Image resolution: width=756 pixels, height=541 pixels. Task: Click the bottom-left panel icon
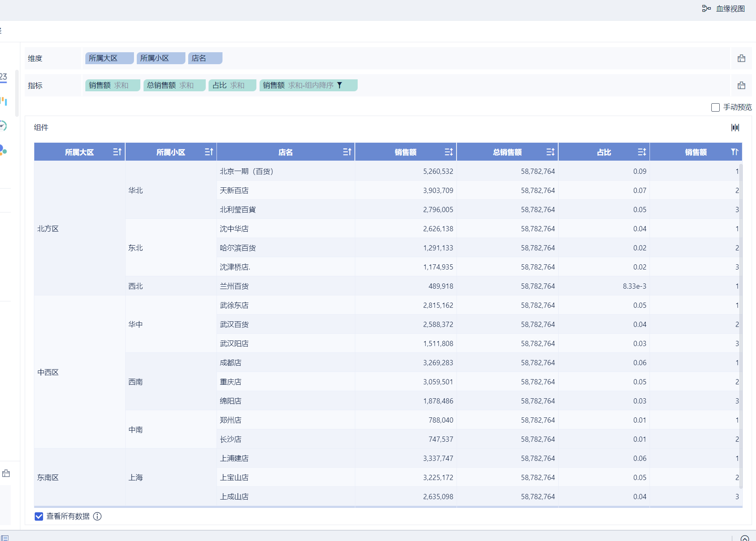tap(4, 538)
